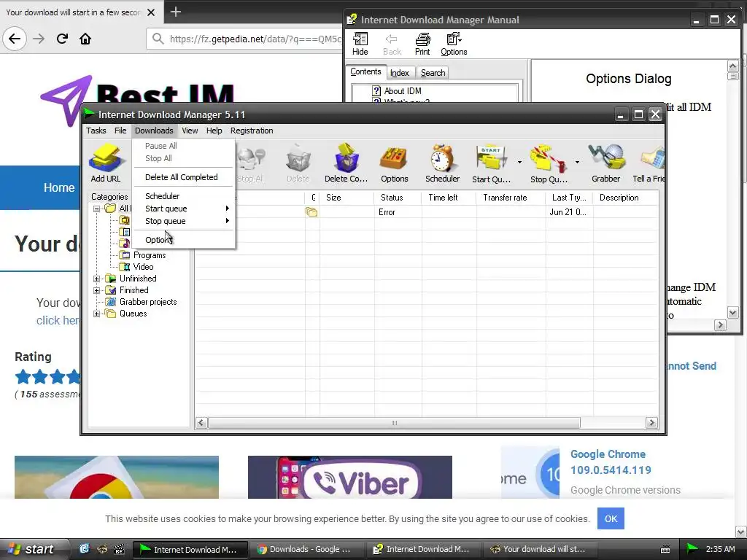Click the Start Queue toolbar icon
Image resolution: width=747 pixels, height=560 pixels.
491,163
